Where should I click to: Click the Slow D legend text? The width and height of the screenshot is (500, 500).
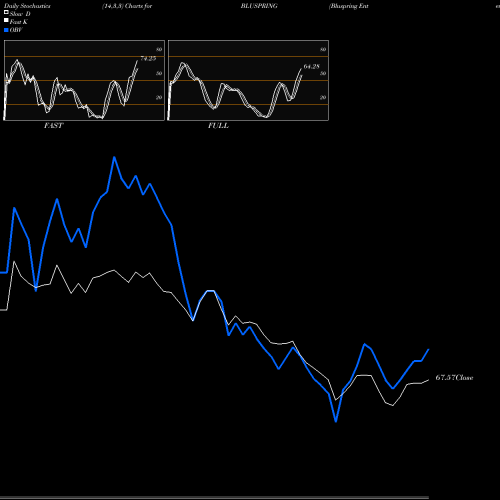[x=20, y=14]
